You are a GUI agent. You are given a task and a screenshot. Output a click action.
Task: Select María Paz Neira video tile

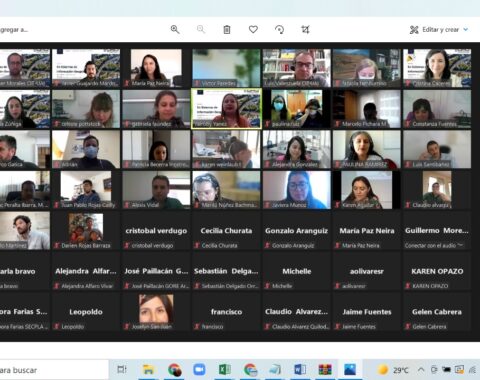click(156, 68)
